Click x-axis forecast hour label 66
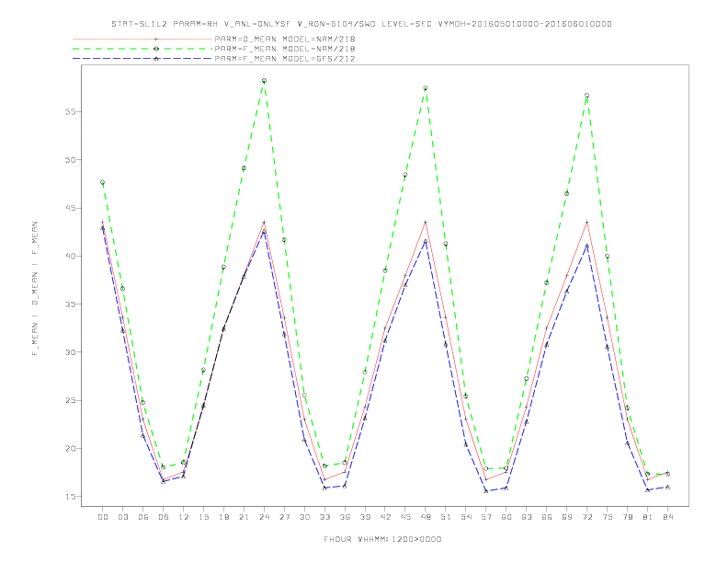 point(547,517)
